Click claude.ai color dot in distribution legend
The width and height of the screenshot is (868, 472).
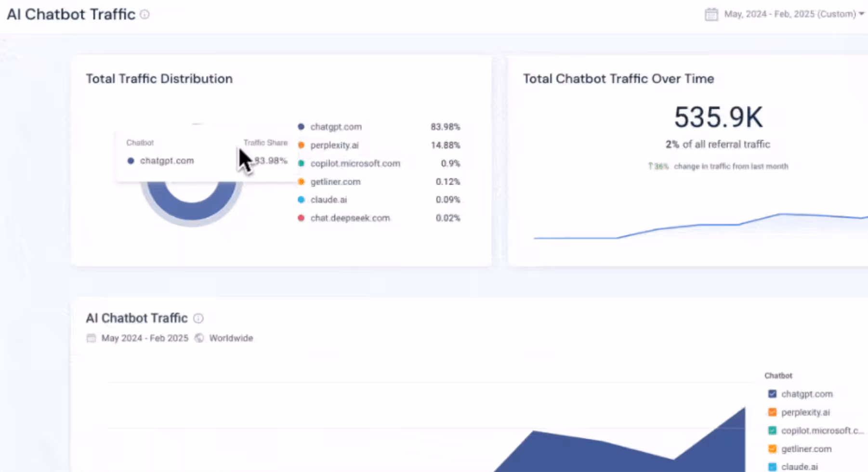click(301, 199)
